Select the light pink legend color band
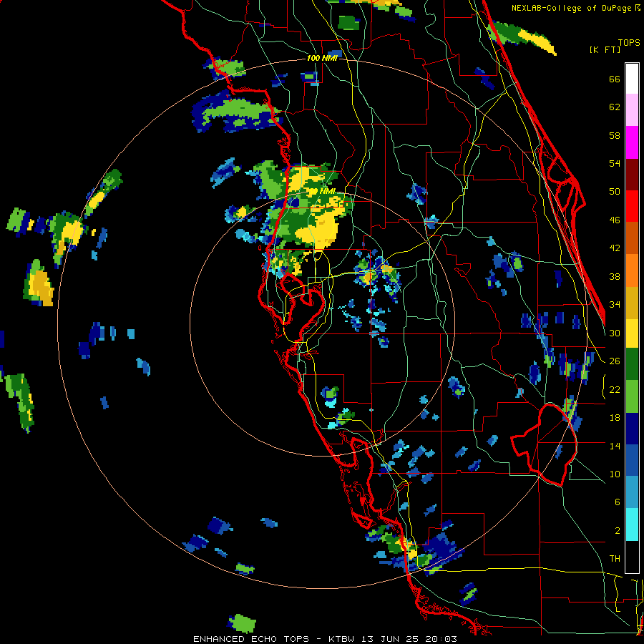644x644 pixels. pyautogui.click(x=632, y=109)
